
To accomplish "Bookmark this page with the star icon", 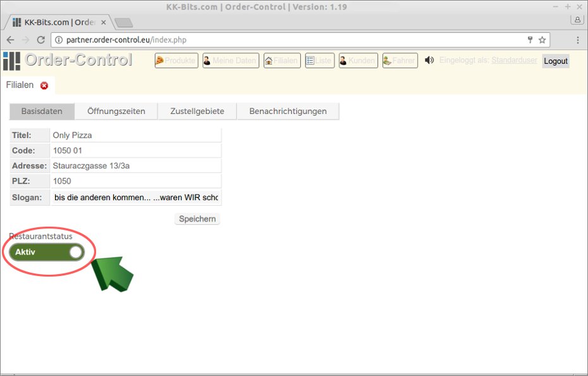I will [x=542, y=40].
